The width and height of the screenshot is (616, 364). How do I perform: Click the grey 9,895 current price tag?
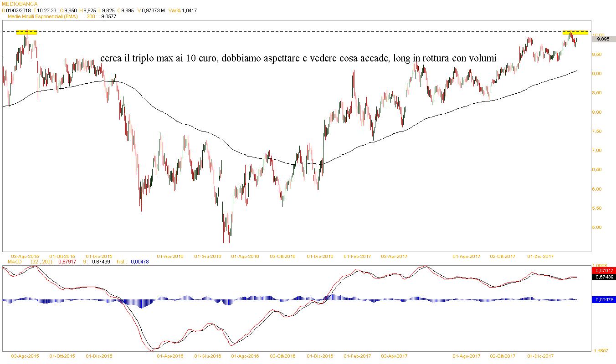point(604,39)
